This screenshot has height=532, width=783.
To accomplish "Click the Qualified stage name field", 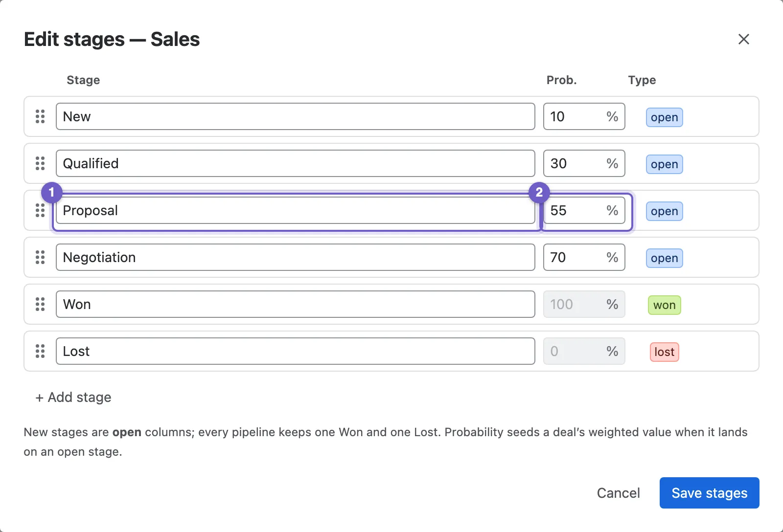I will point(295,163).
